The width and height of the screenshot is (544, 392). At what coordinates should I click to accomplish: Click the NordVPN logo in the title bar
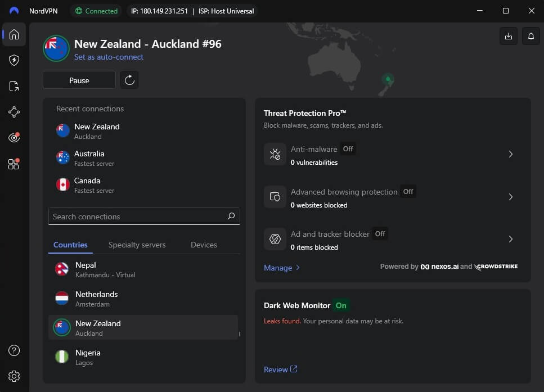coord(14,11)
